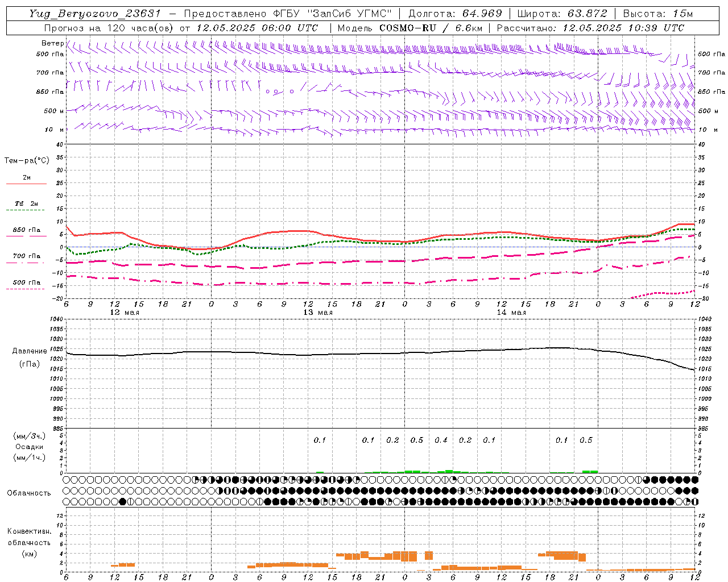Screen dimensions: 728x582
Task: Click the 14 мая date label
Action: pos(511,313)
